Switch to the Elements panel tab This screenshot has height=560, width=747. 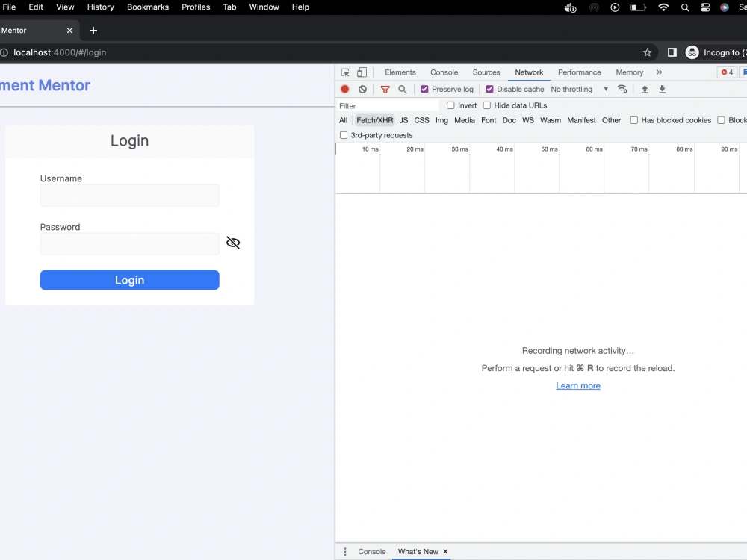click(400, 72)
